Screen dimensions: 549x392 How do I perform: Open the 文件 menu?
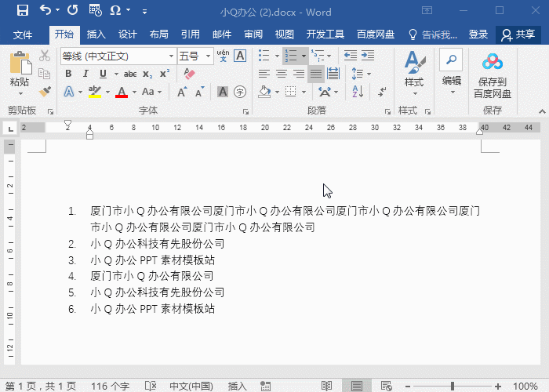[23, 34]
